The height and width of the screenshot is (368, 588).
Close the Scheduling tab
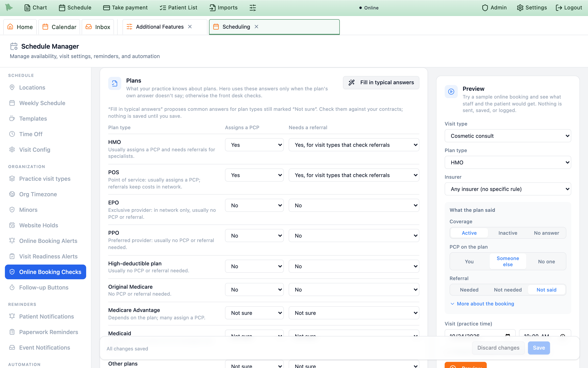point(256,27)
